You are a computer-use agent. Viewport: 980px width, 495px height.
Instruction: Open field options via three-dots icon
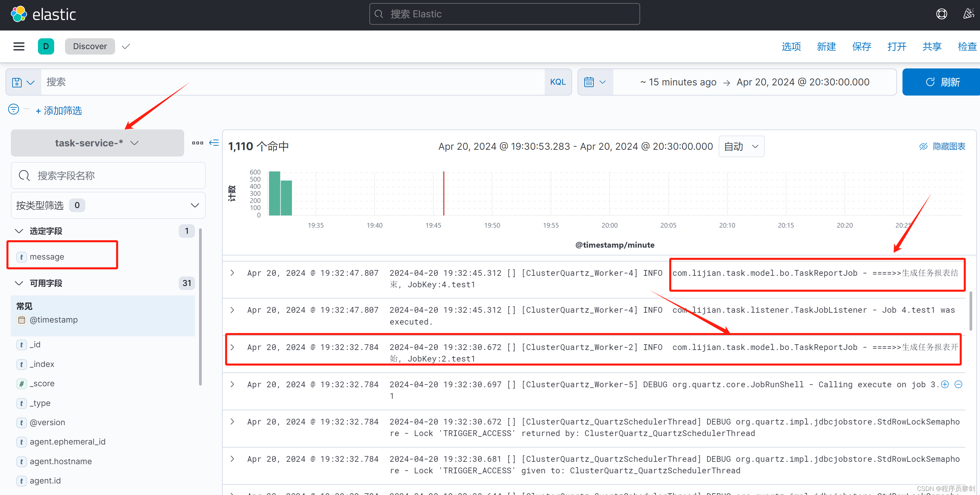[197, 143]
